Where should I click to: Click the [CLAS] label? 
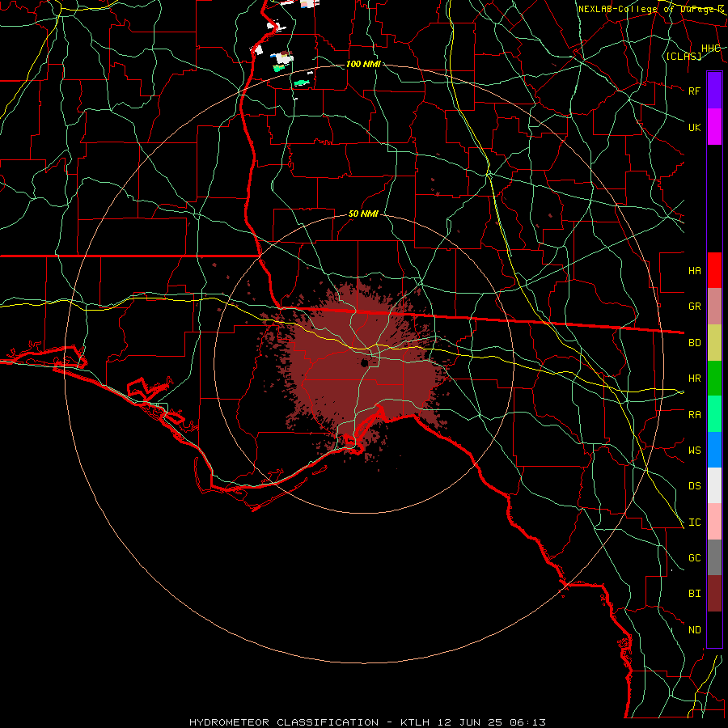click(684, 56)
